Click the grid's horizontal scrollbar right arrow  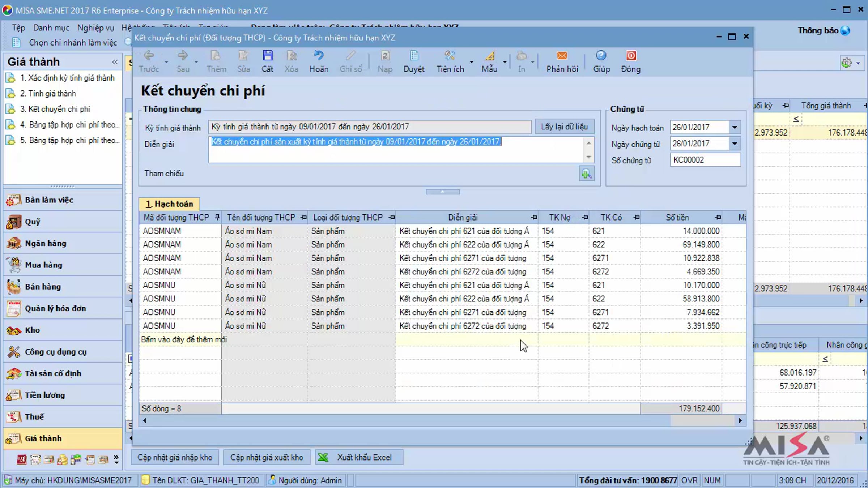(740, 420)
